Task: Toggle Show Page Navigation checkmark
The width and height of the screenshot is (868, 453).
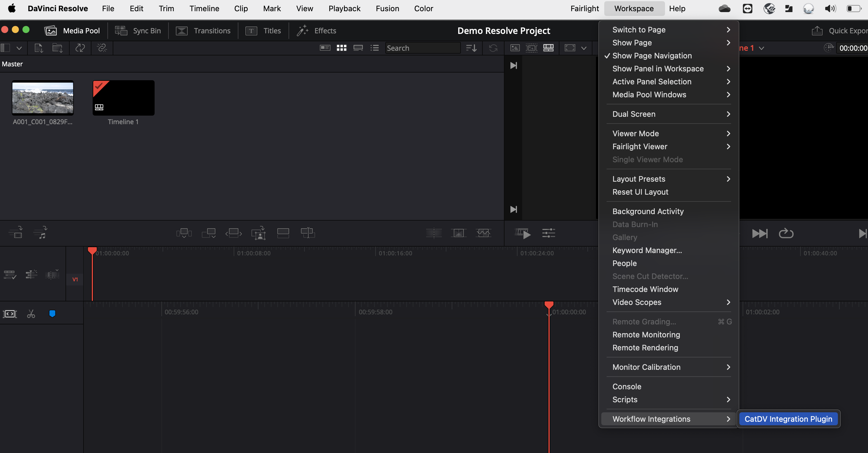Action: pos(651,55)
